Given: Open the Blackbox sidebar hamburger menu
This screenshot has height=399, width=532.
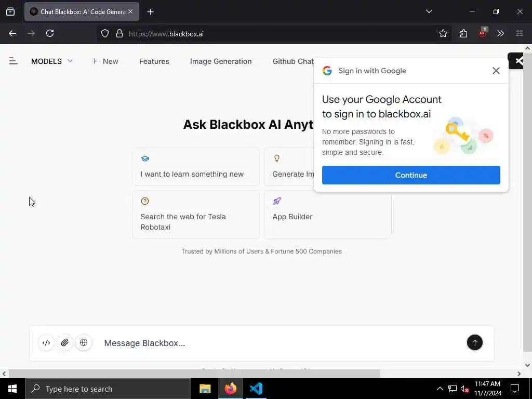Looking at the screenshot, I should (13, 61).
